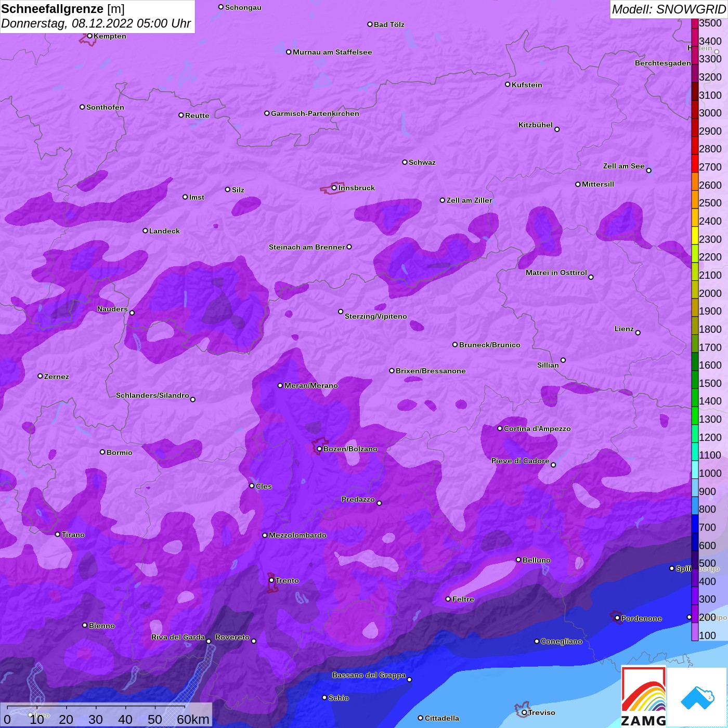Image resolution: width=728 pixels, height=728 pixels.
Task: Click the Garmisch-Partenkirchen place label
Action: (315, 113)
